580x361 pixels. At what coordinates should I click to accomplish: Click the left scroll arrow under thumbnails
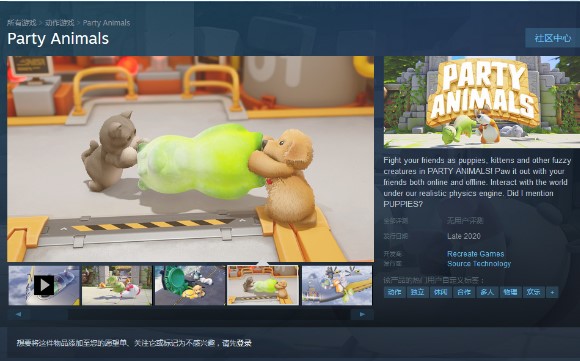(18, 314)
